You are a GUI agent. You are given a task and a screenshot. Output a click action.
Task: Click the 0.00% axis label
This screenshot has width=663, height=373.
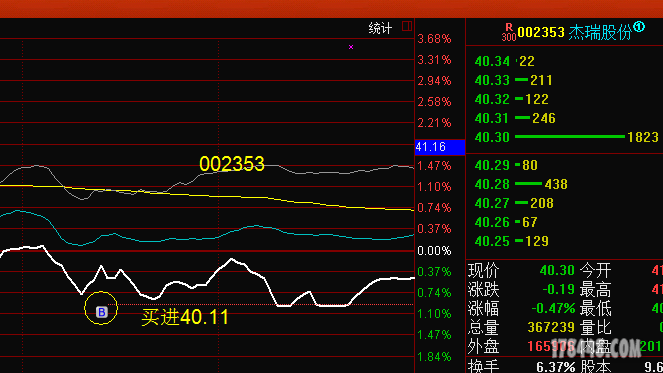[x=434, y=251]
